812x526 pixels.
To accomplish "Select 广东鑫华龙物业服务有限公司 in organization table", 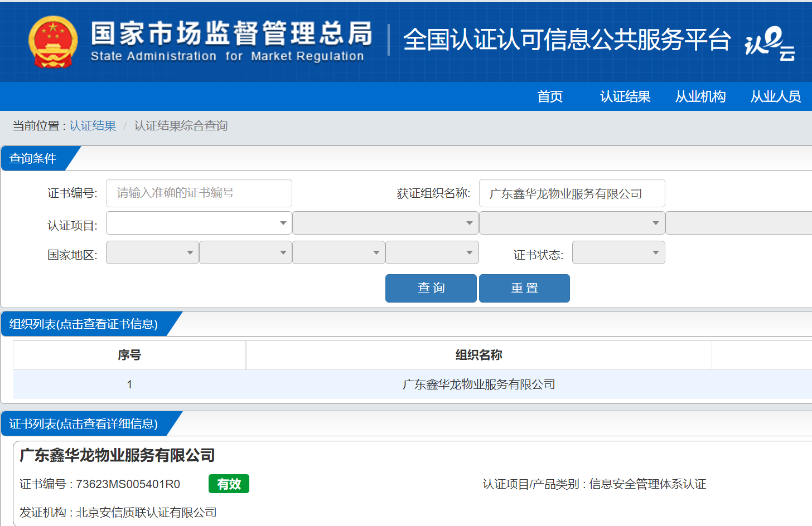I will 479,384.
